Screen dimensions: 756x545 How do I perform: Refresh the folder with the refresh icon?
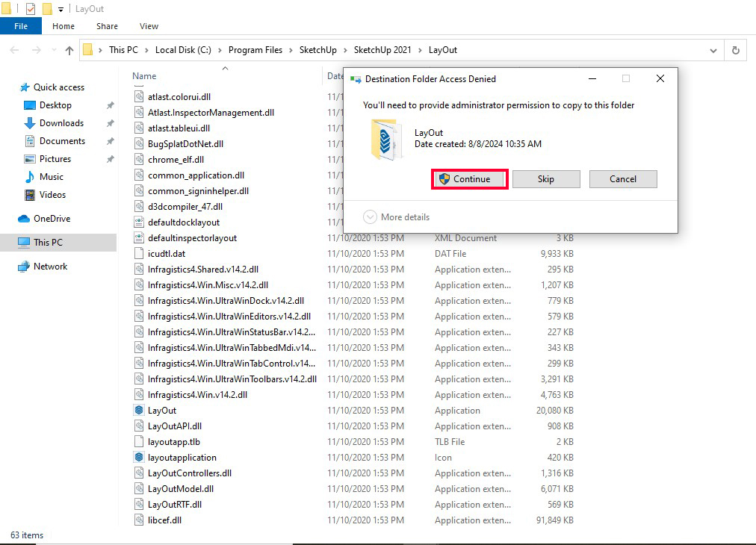coord(736,50)
